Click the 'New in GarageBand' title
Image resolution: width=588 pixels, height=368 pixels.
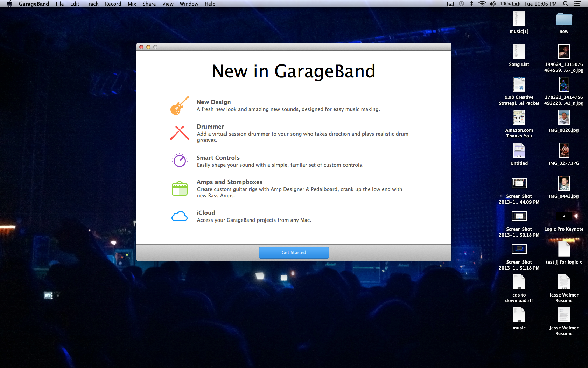[x=294, y=71]
